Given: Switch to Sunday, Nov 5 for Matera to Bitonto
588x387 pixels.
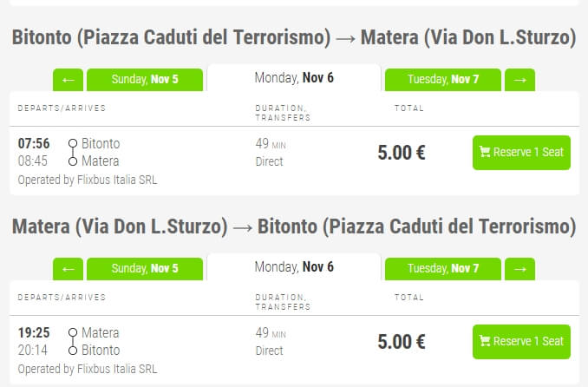Looking at the screenshot, I should click(145, 269).
